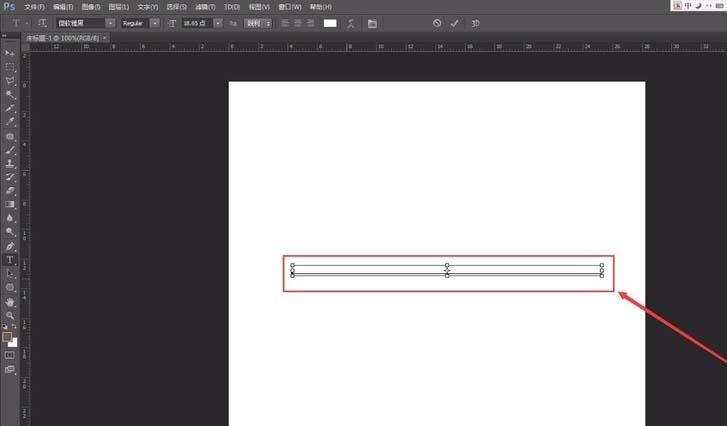Cancel current text edits
Screen dimensions: 727x426
(437, 23)
